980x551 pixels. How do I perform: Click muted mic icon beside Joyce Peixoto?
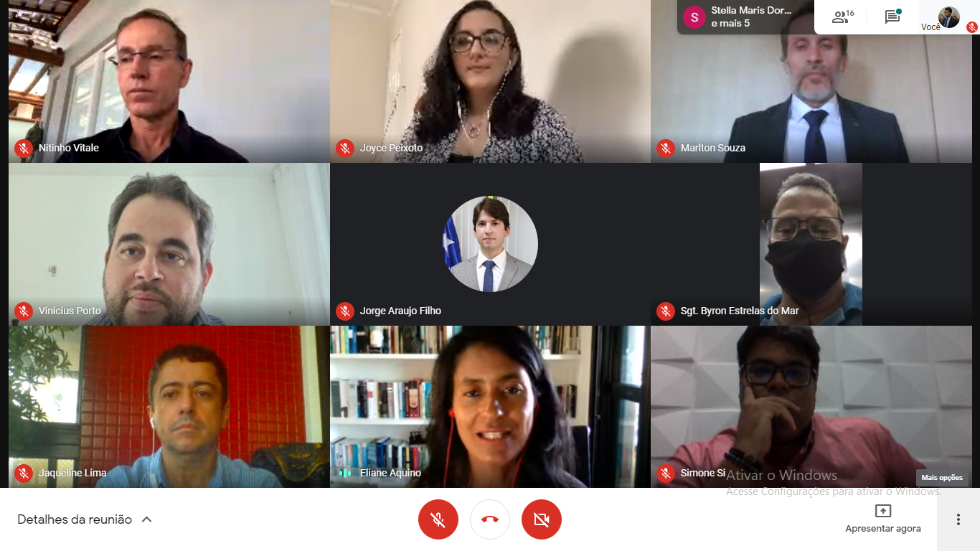(x=345, y=149)
